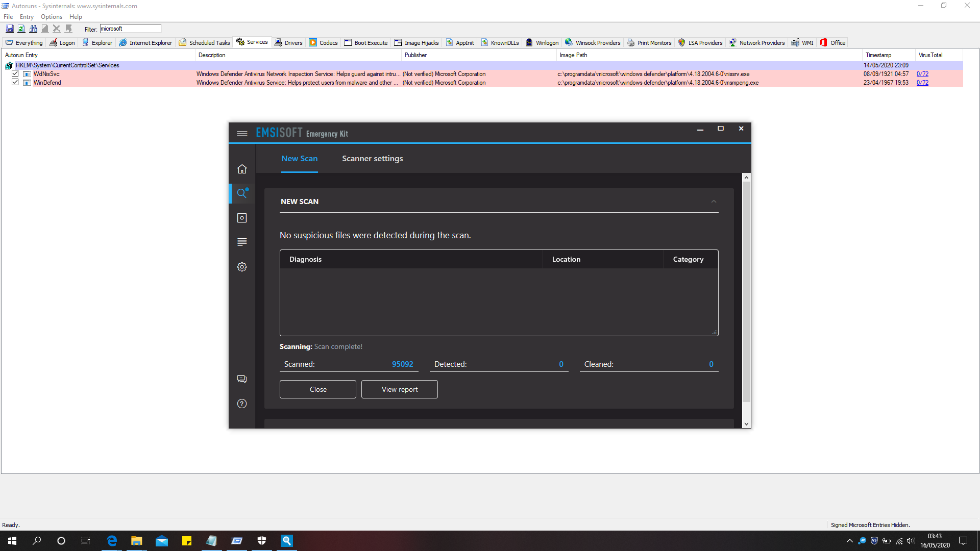Viewport: 980px width, 551px height.
Task: Click the Refresh icon in Autoruns toolbar
Action: coord(21,29)
